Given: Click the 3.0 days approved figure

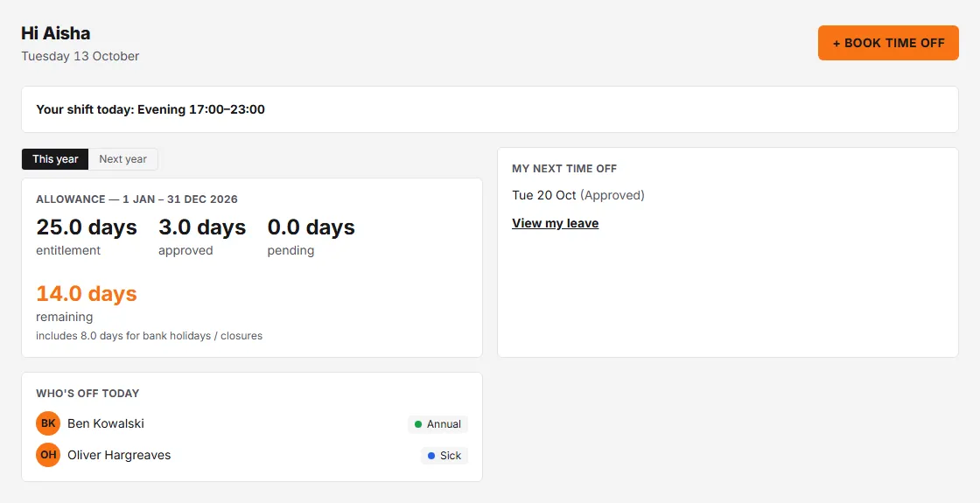Looking at the screenshot, I should tap(202, 227).
